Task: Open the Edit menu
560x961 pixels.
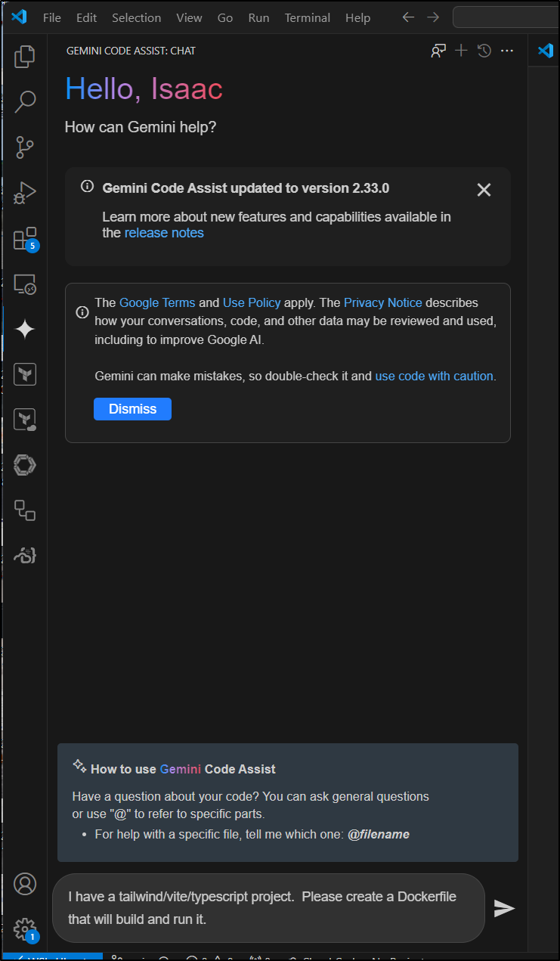Action: [x=86, y=17]
